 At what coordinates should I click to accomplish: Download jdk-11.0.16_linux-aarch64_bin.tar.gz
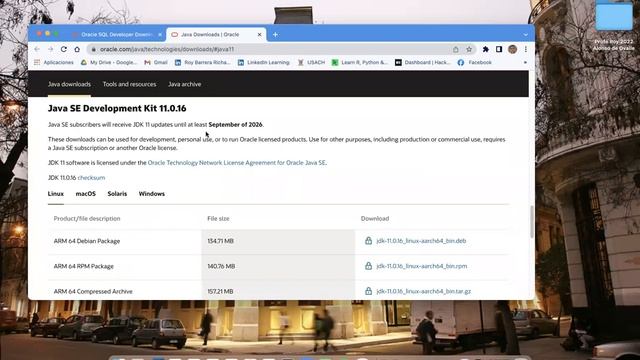424,291
